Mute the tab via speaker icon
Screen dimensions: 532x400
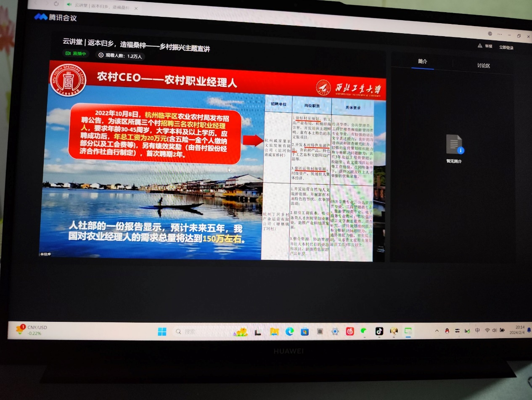tap(69, 4)
